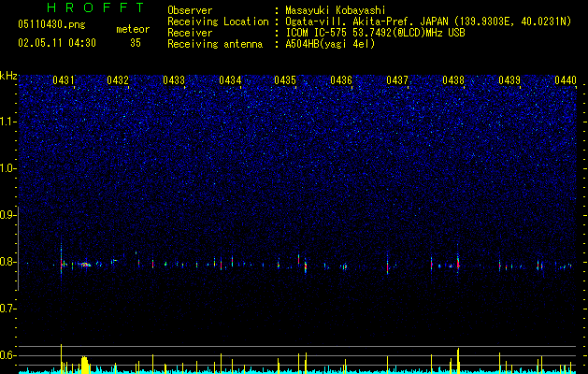Click the 0431 time marker
This screenshot has height=374, width=588.
click(x=64, y=80)
